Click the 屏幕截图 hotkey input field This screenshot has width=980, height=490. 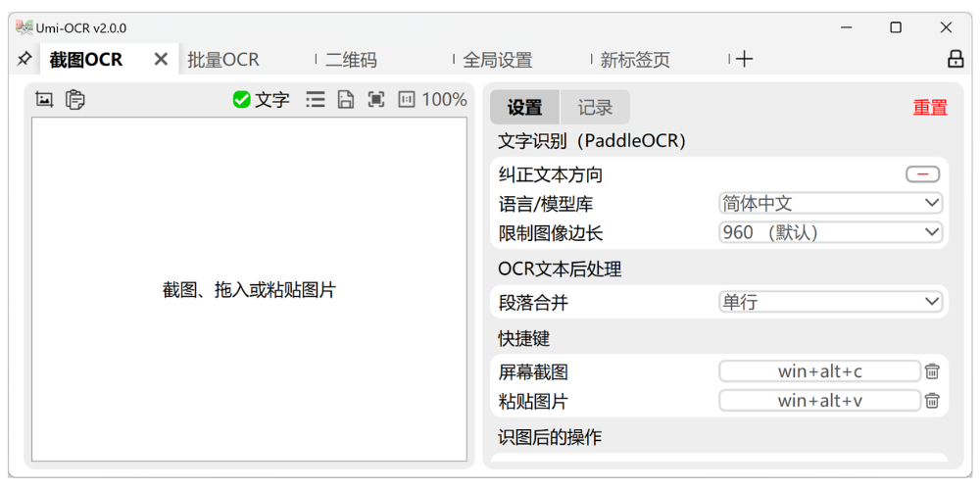click(x=819, y=371)
